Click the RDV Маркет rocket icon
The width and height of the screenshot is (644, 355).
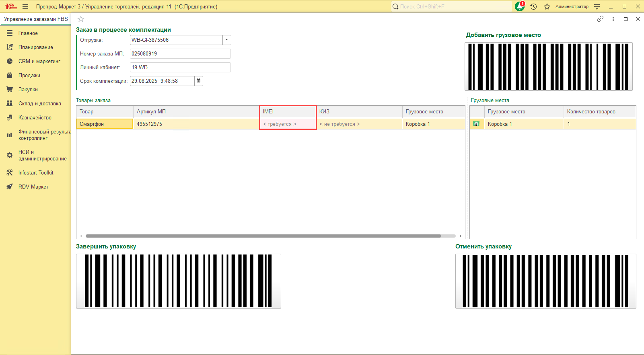coord(10,187)
